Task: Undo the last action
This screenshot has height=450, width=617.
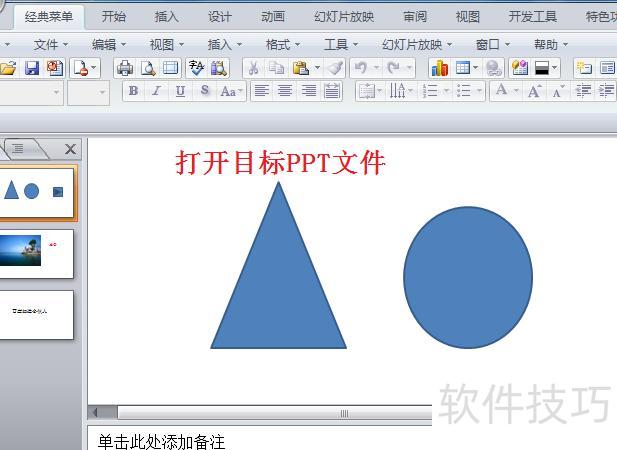Action: [x=360, y=68]
